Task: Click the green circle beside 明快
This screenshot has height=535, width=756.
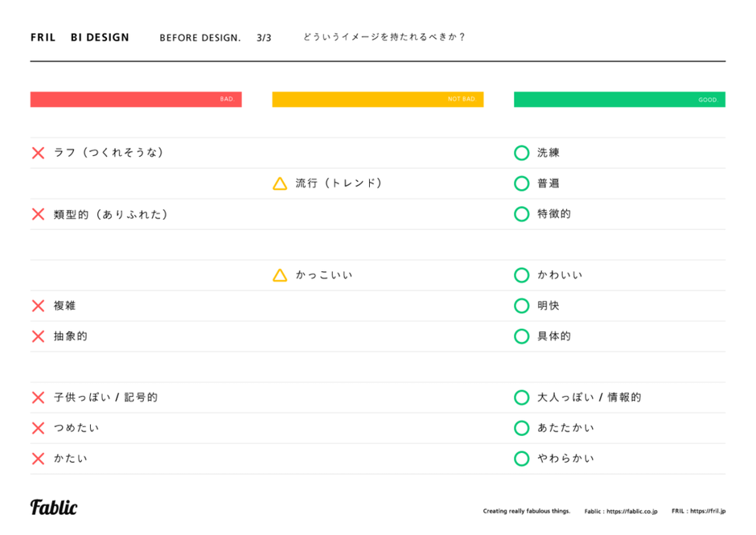Action: (521, 306)
